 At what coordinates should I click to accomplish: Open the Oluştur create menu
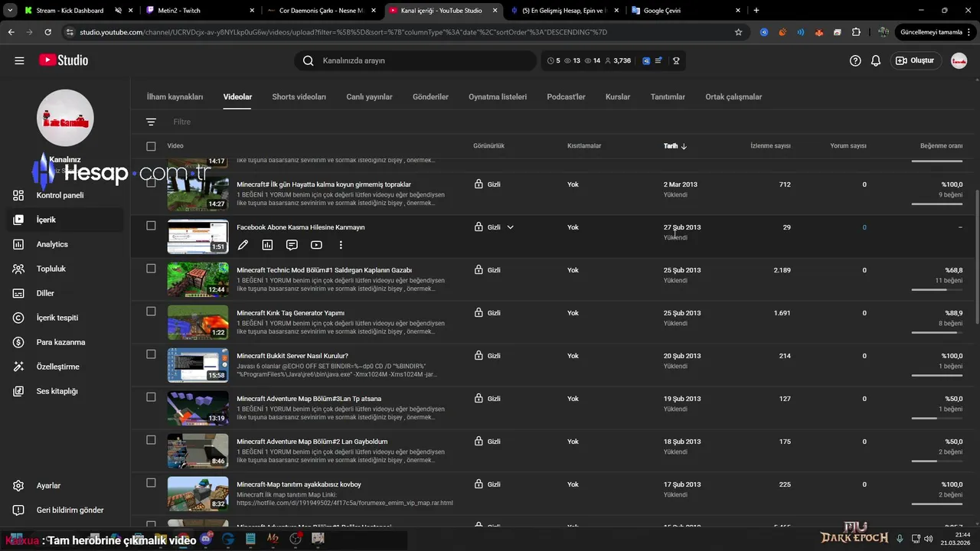[x=915, y=60]
